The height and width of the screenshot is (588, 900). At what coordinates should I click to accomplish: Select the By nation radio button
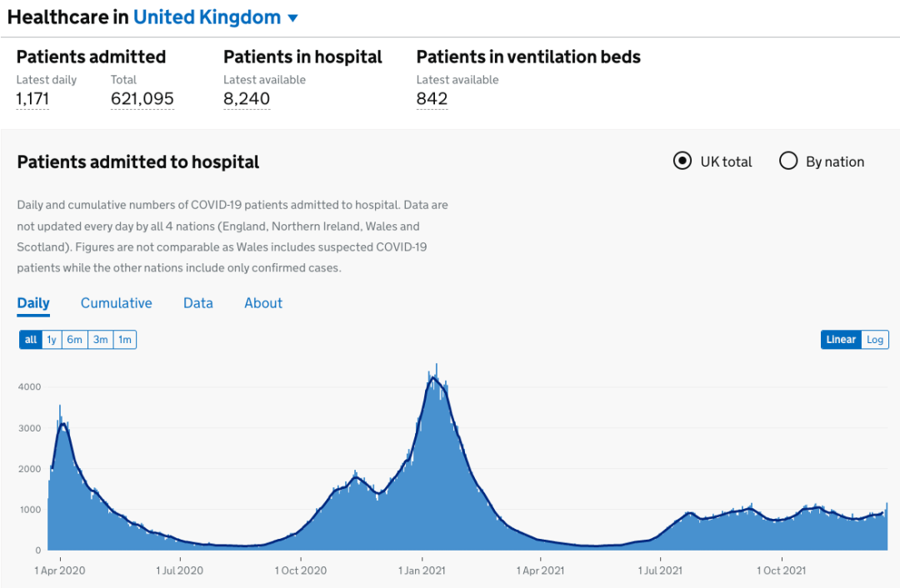coord(788,162)
